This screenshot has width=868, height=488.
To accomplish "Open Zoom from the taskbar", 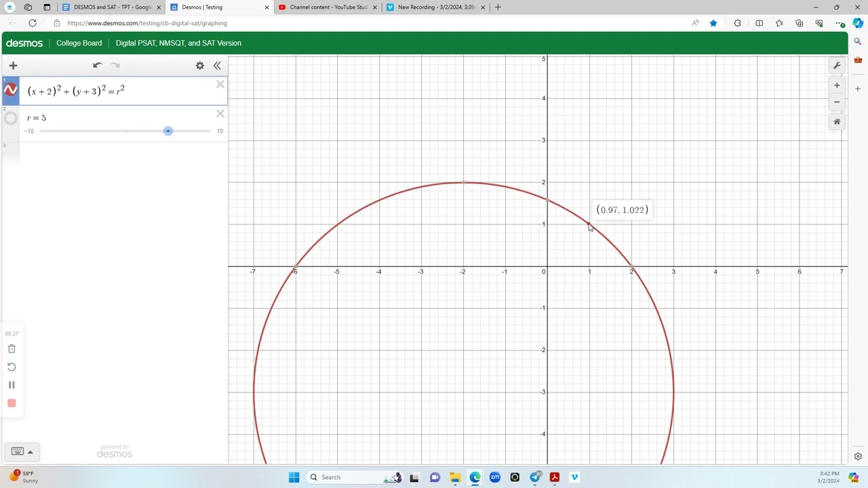I will coord(495,477).
